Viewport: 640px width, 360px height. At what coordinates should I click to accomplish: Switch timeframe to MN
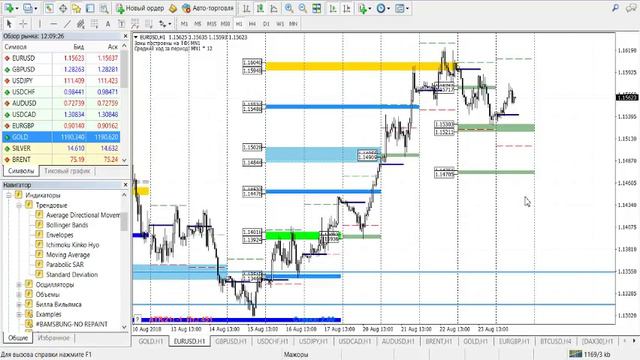pyautogui.click(x=293, y=24)
